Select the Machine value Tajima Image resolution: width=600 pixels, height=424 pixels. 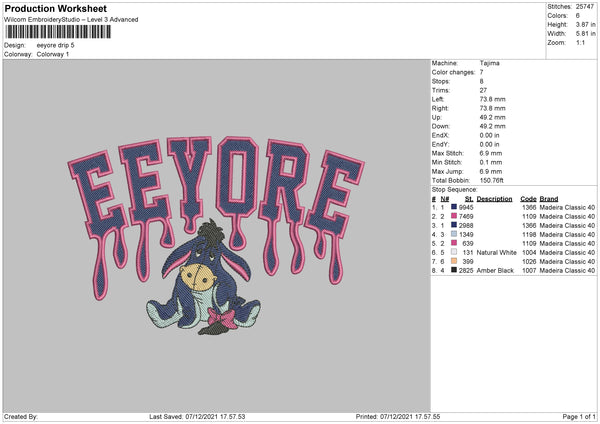489,63
